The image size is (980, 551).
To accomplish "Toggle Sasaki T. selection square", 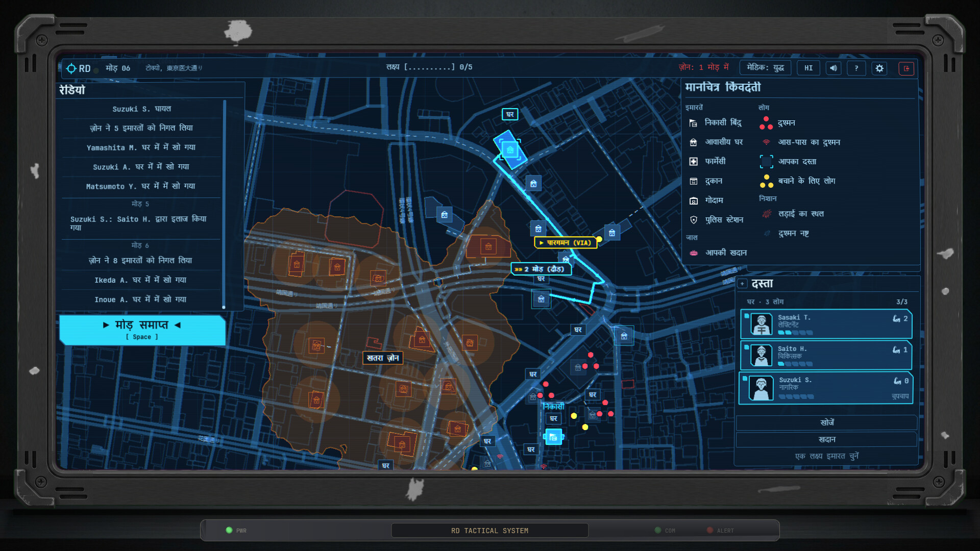I will click(746, 316).
